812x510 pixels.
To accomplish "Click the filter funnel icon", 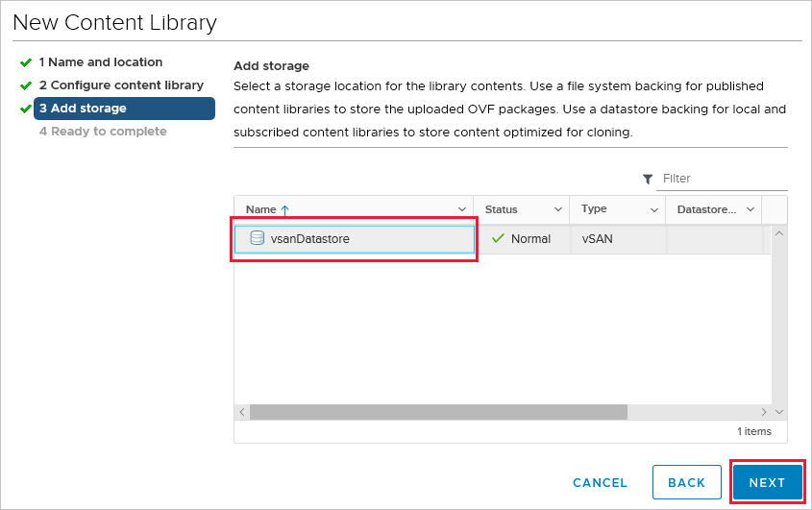I will tap(648, 179).
